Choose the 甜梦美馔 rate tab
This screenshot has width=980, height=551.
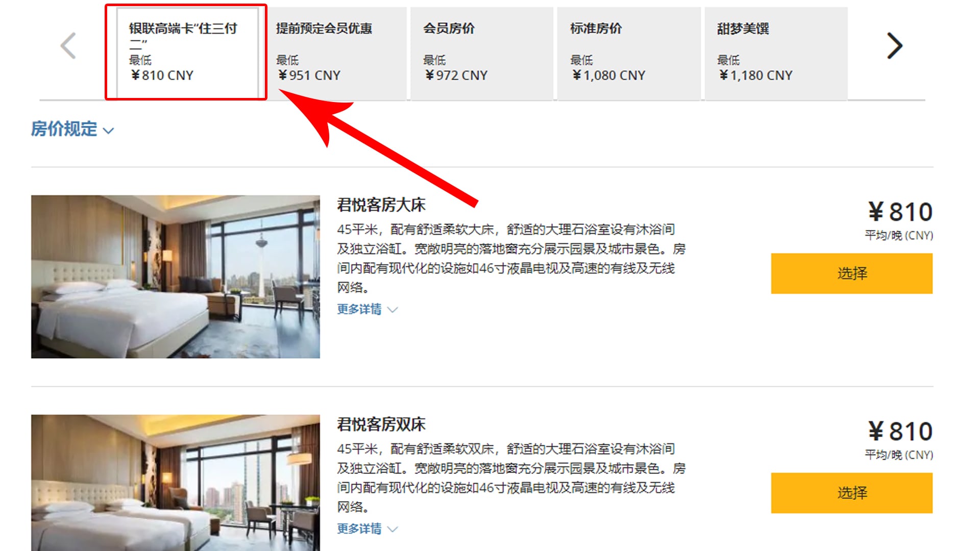pyautogui.click(x=776, y=53)
